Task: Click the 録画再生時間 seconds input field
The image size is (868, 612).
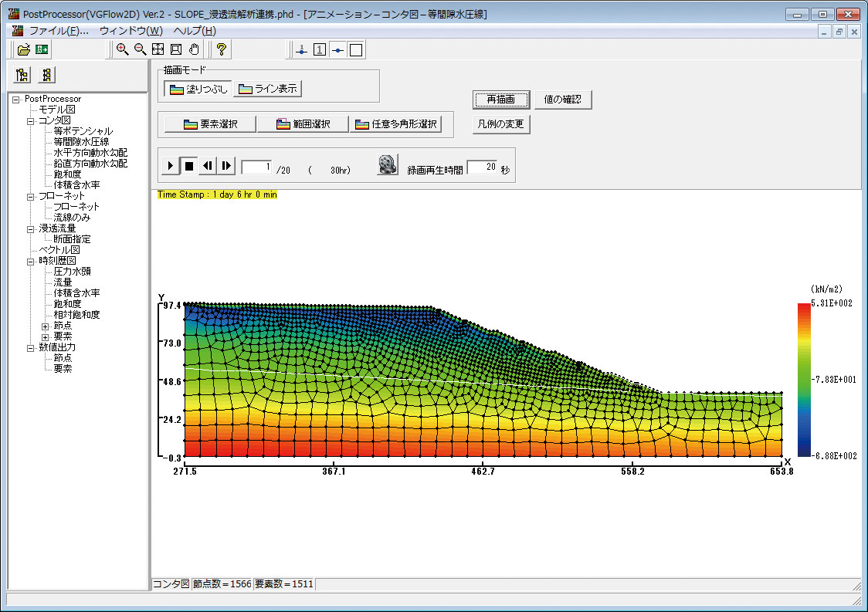Action: [482, 167]
